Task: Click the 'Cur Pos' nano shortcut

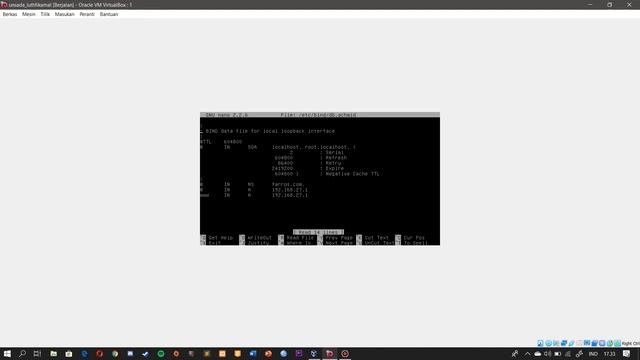Action: tap(414, 238)
